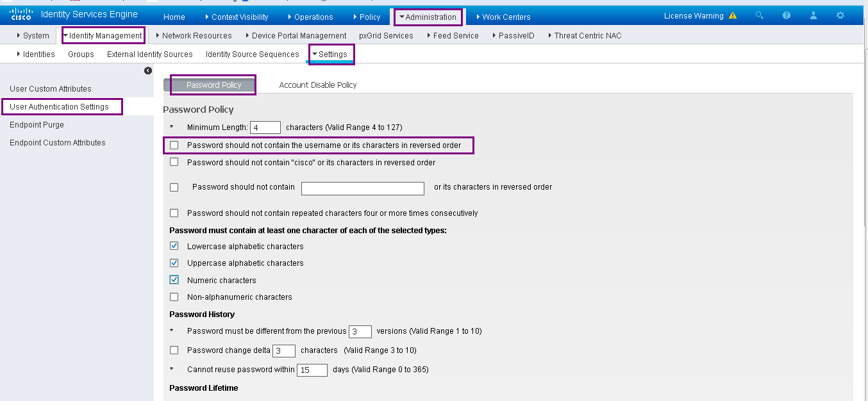The height and width of the screenshot is (401, 868).
Task: Expand the Work Centers menu
Action: [506, 17]
